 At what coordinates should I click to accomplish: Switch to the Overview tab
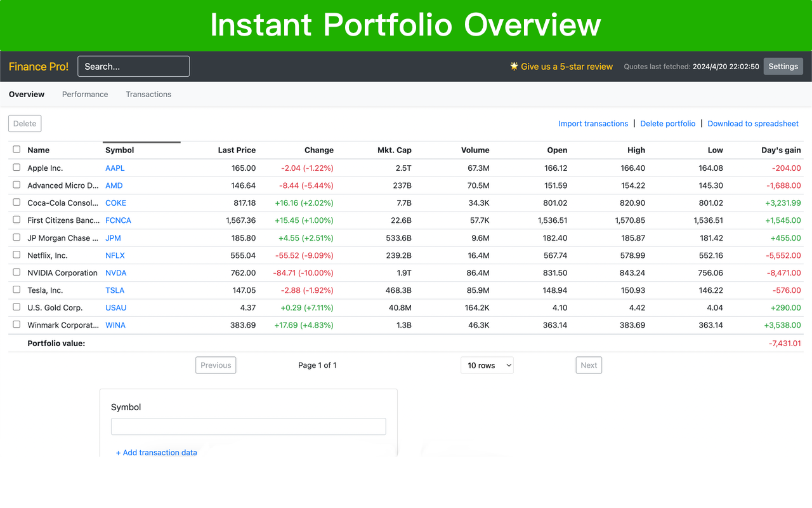27,94
